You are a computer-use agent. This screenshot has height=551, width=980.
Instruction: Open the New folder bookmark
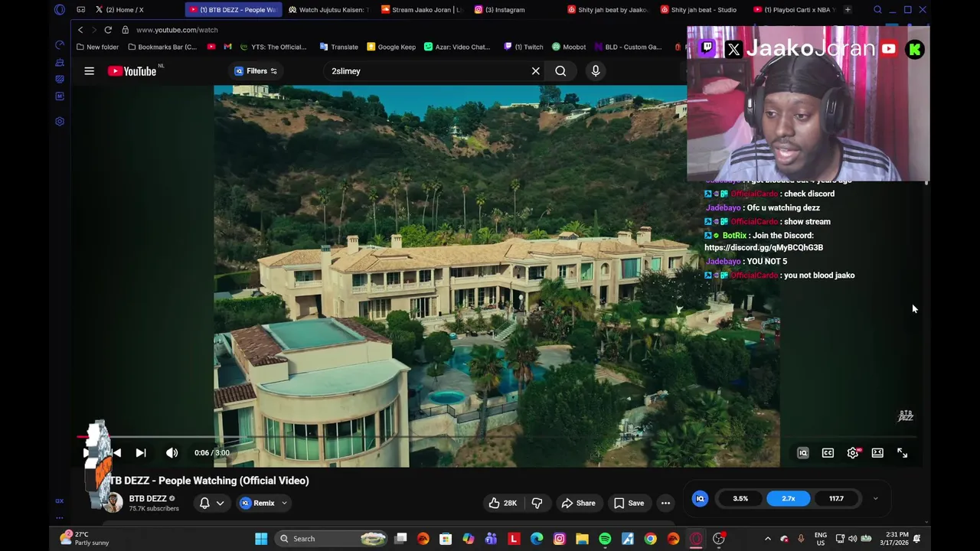tap(97, 47)
